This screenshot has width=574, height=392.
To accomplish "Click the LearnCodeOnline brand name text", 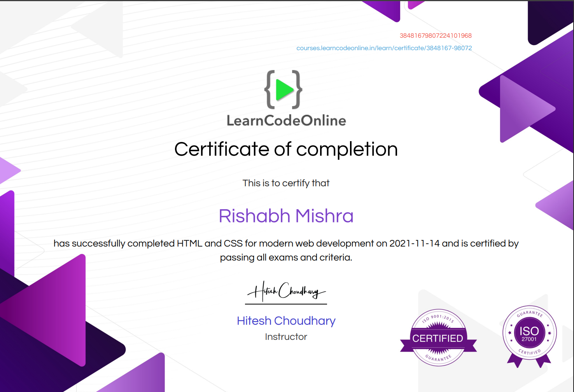I will coord(286,121).
